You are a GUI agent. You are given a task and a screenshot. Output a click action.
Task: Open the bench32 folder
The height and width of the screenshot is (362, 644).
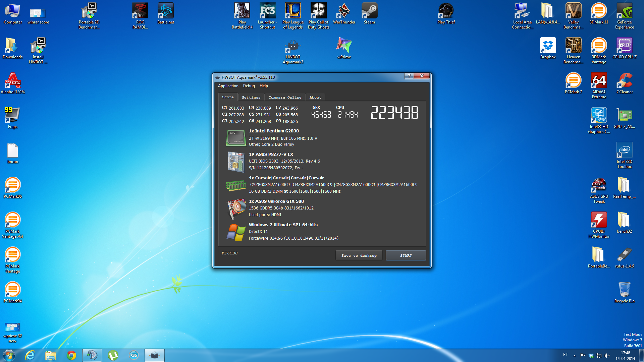(x=624, y=223)
